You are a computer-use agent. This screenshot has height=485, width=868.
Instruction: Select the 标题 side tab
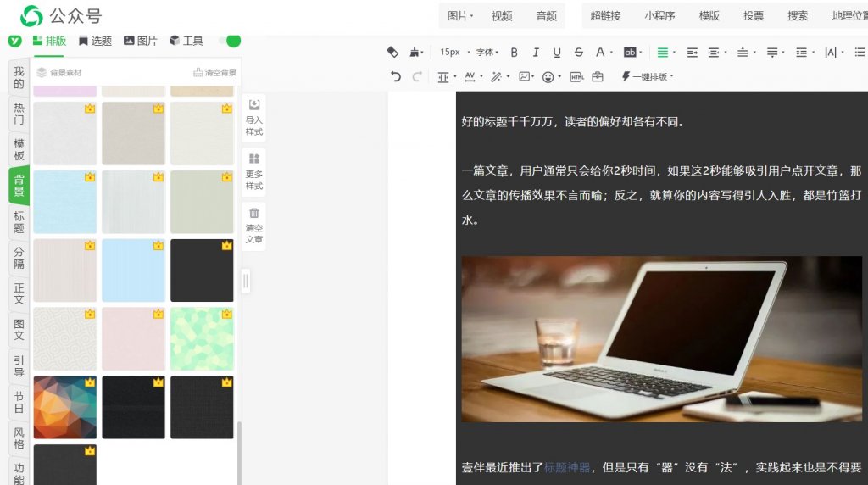click(x=19, y=221)
